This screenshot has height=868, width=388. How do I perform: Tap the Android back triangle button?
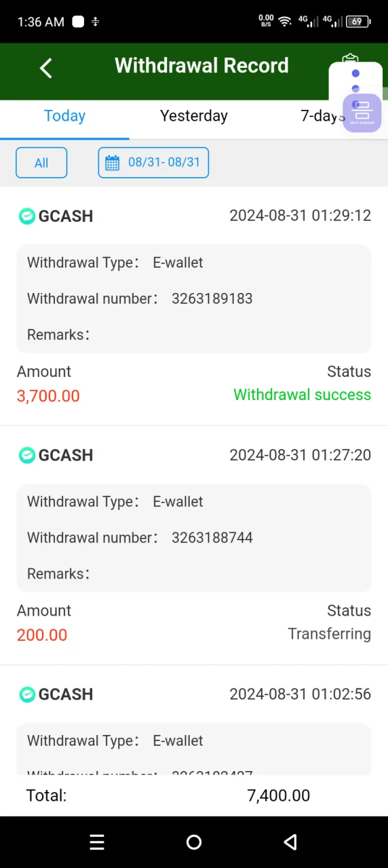coord(290,842)
